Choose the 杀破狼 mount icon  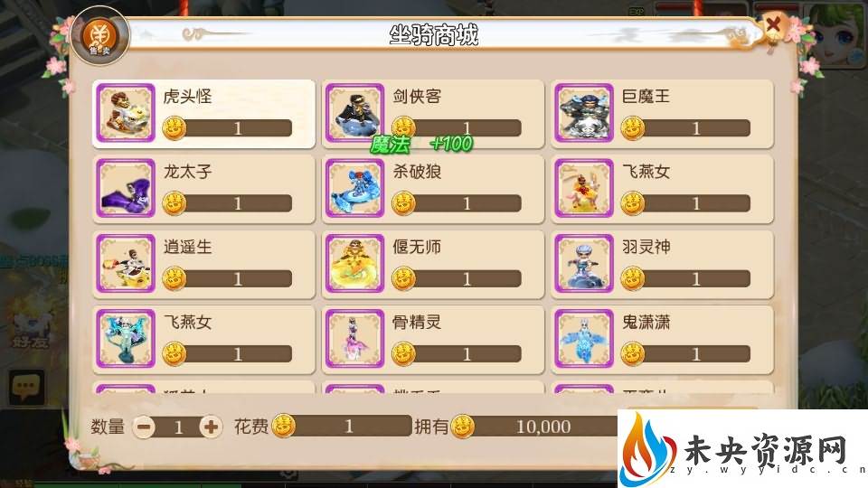[354, 188]
